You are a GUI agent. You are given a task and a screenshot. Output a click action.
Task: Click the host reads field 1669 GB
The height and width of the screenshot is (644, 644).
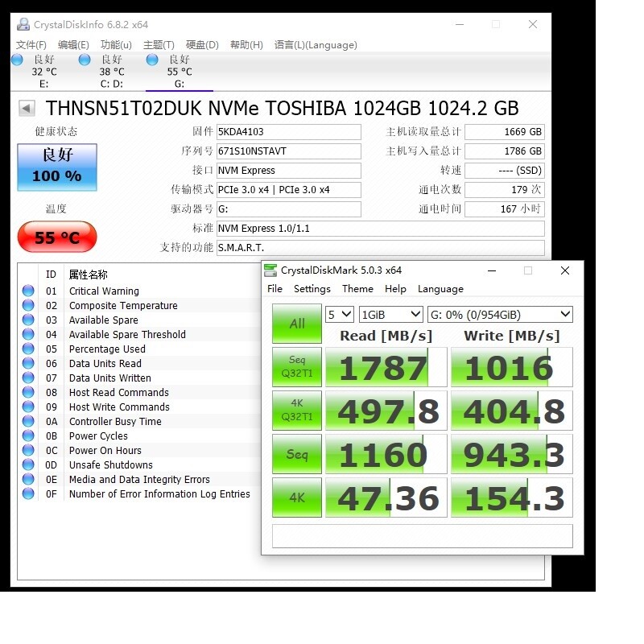pos(505,132)
